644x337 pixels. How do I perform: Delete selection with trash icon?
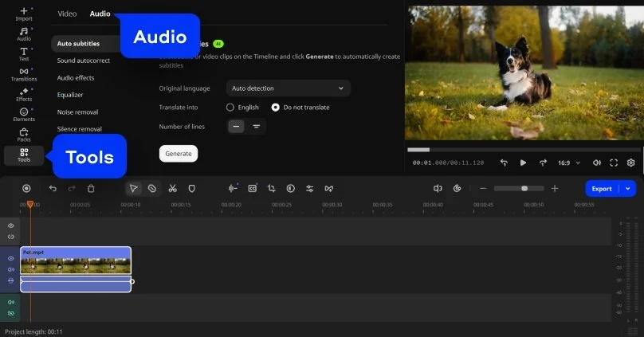pos(92,189)
